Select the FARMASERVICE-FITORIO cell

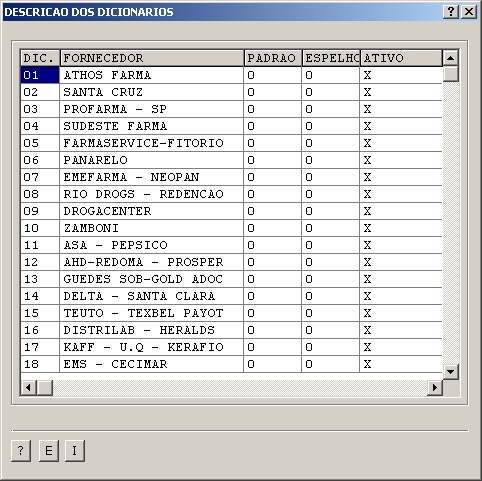[152, 143]
